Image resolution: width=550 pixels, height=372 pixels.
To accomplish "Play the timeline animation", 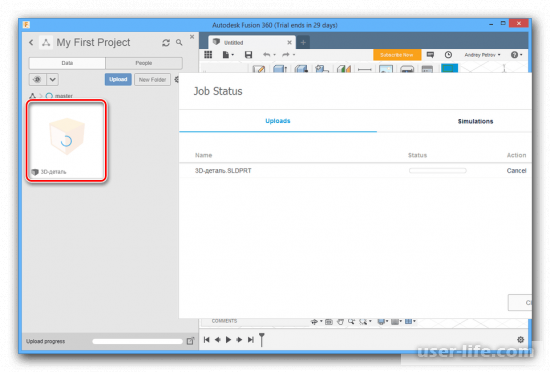I will (x=228, y=339).
